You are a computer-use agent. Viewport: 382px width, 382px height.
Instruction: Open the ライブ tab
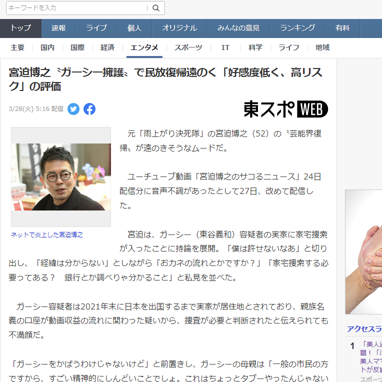coord(97,28)
